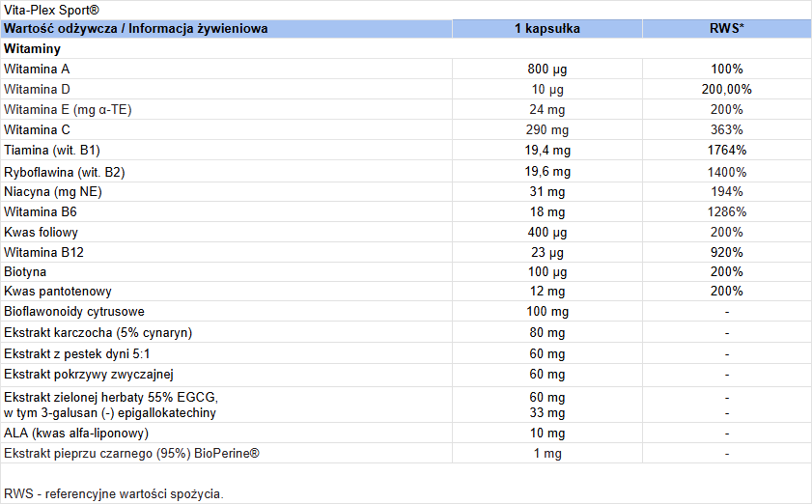Image resolution: width=812 pixels, height=504 pixels.
Task: Select the '31 mg' value
Action: [x=547, y=191]
